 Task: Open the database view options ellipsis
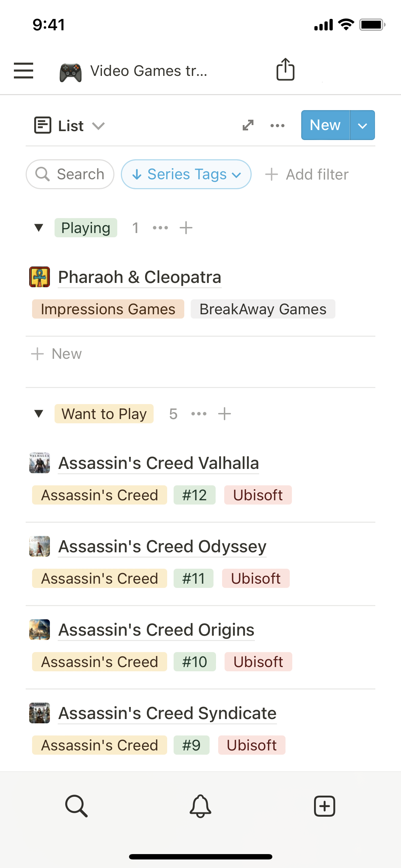pos(277,125)
